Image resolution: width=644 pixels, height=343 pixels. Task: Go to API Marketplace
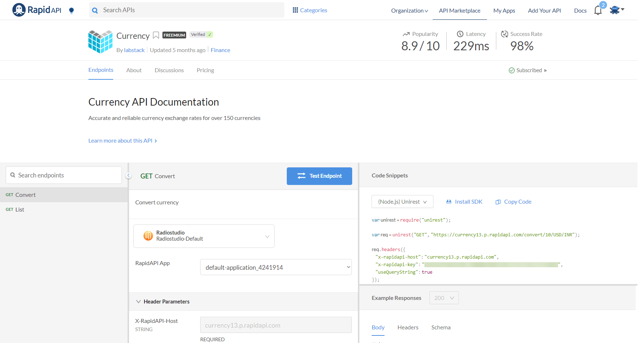[x=460, y=10]
